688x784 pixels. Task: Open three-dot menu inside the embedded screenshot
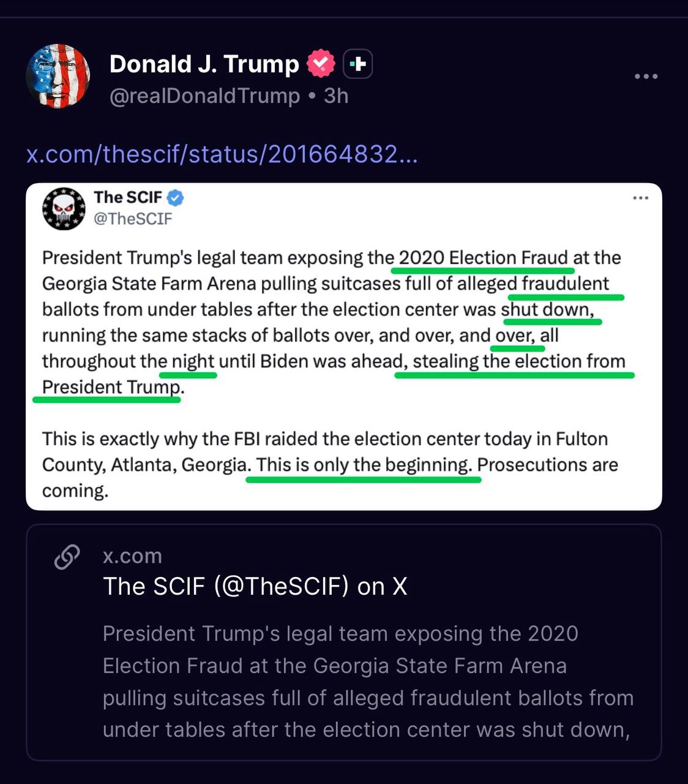click(640, 198)
